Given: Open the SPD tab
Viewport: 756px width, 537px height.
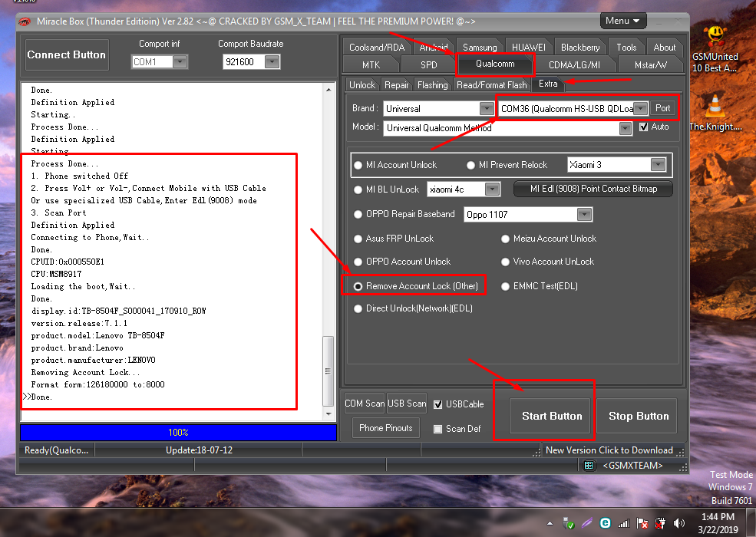Looking at the screenshot, I should pyautogui.click(x=428, y=64).
